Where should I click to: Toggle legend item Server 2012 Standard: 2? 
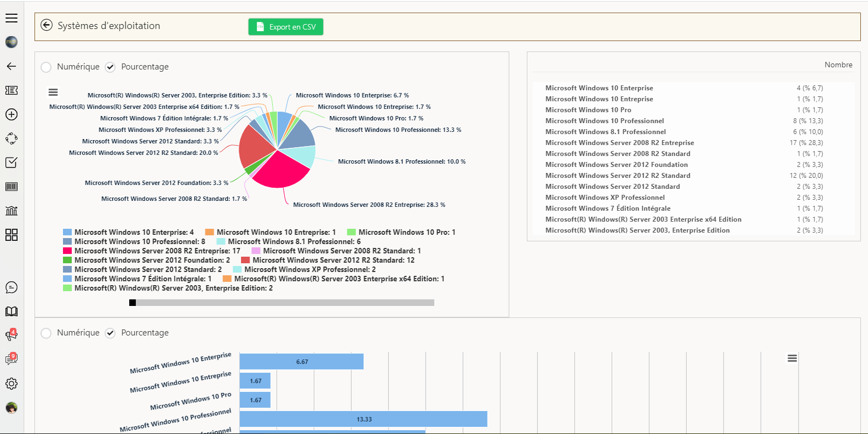142,269
